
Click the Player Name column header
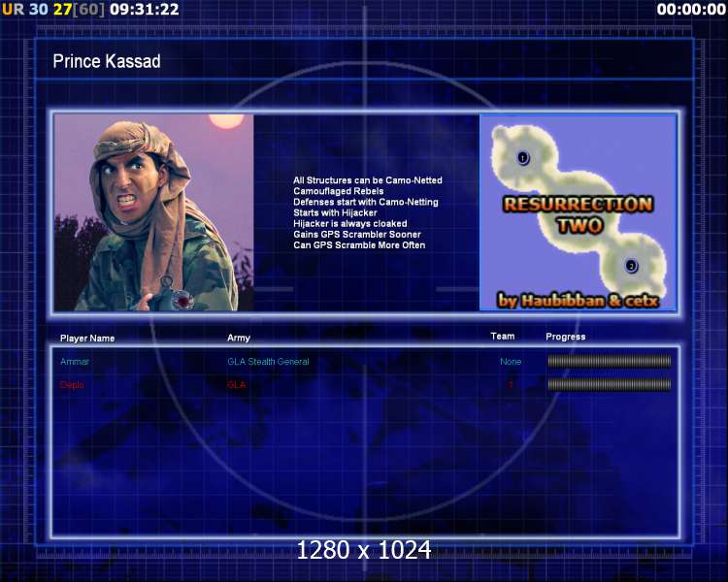[x=87, y=339]
